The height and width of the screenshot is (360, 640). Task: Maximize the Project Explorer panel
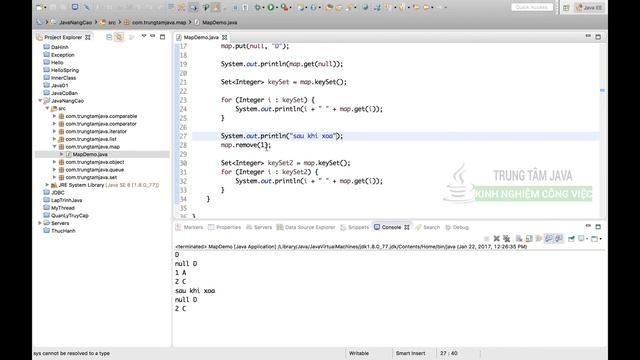pos(162,37)
